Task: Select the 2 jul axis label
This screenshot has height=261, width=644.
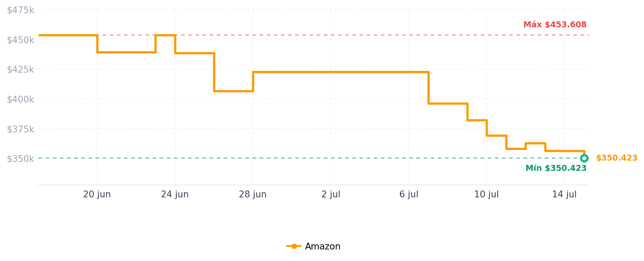Action: [x=331, y=194]
